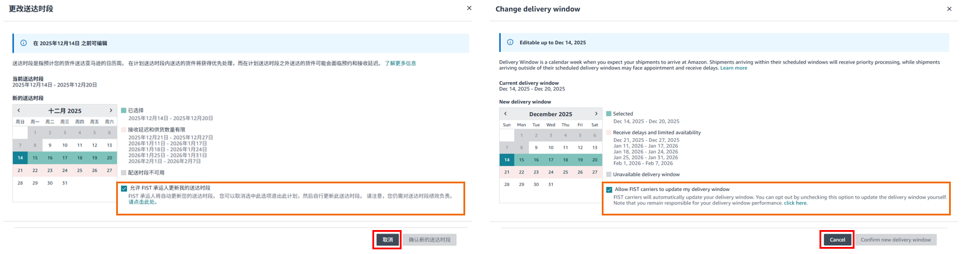Click the 确认新的送达时段 button
Screen dimensions: 980x254
coord(429,240)
